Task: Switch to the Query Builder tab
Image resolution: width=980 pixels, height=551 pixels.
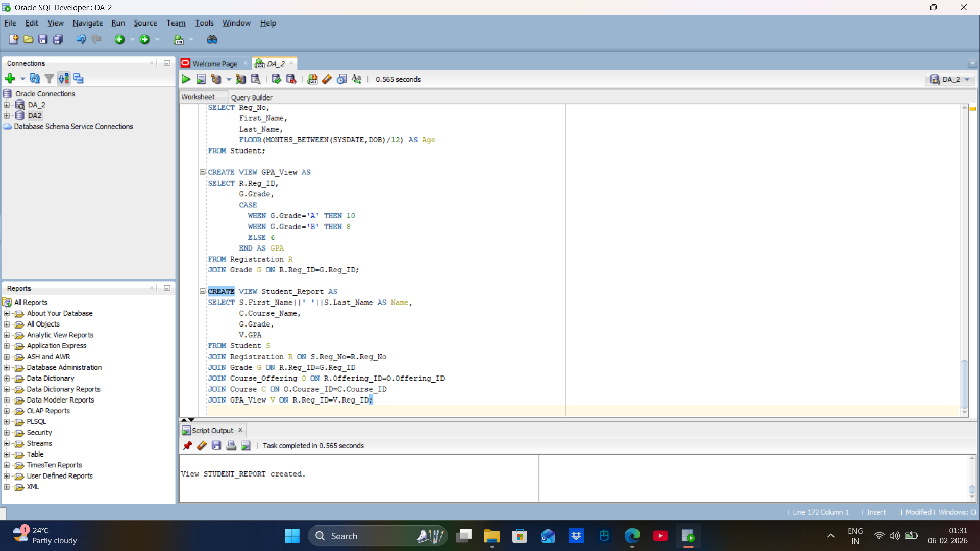Action: pyautogui.click(x=251, y=97)
